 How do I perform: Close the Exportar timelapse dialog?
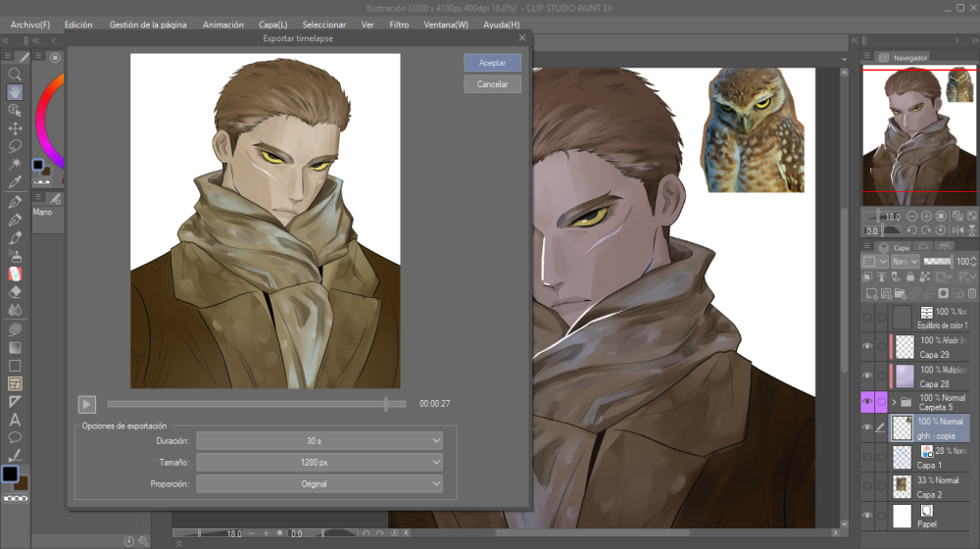click(x=522, y=38)
